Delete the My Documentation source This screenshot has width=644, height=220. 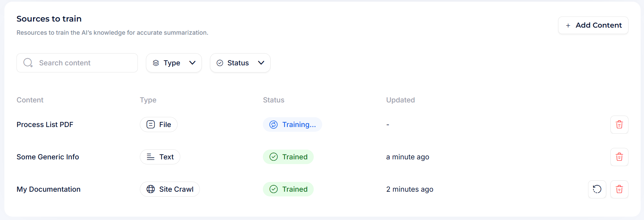tap(619, 189)
